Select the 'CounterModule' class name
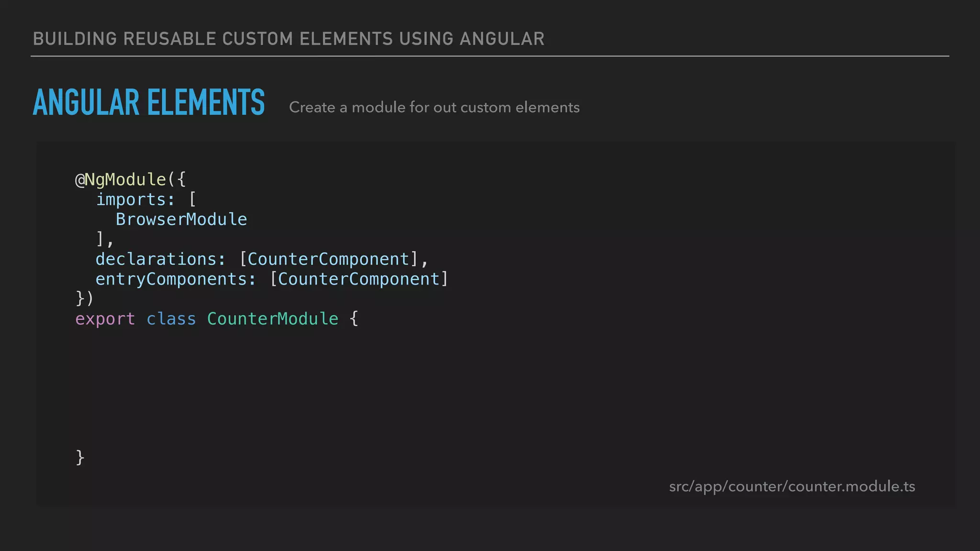This screenshot has height=551, width=980. click(273, 319)
